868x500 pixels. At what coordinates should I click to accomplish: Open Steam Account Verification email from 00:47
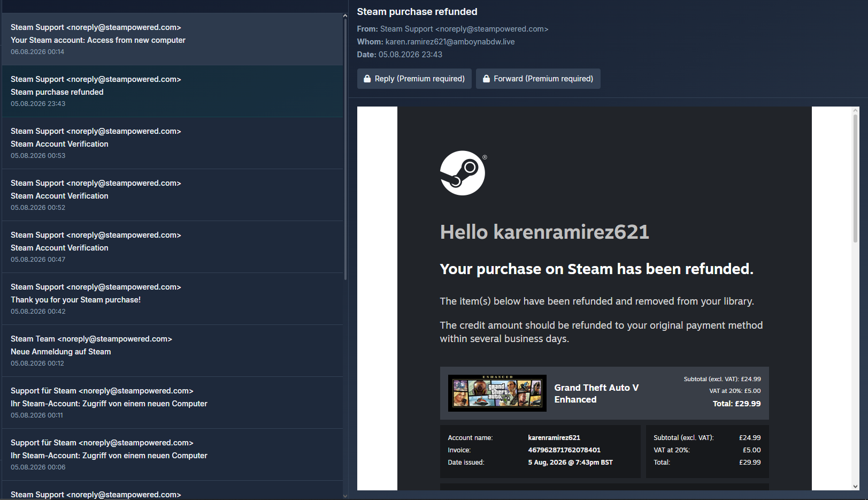[172, 247]
